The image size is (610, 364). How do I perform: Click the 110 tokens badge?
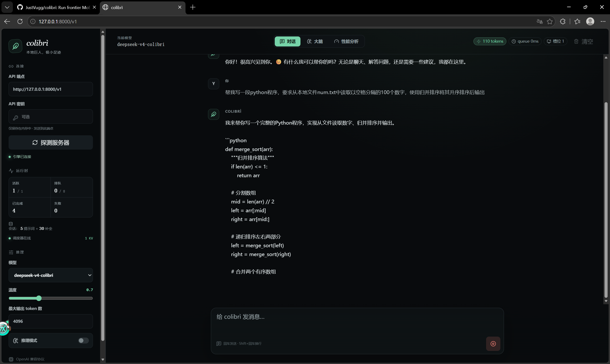[x=490, y=41]
